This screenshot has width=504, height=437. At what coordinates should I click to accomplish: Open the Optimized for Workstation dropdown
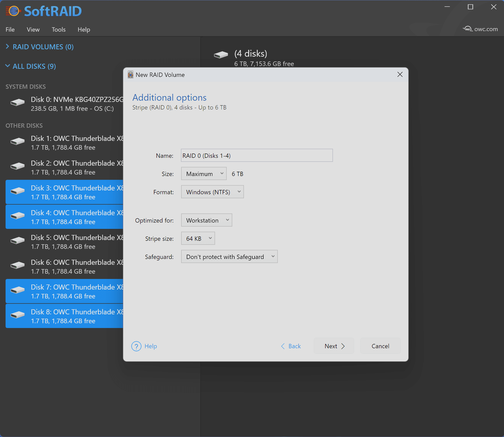[x=206, y=220]
